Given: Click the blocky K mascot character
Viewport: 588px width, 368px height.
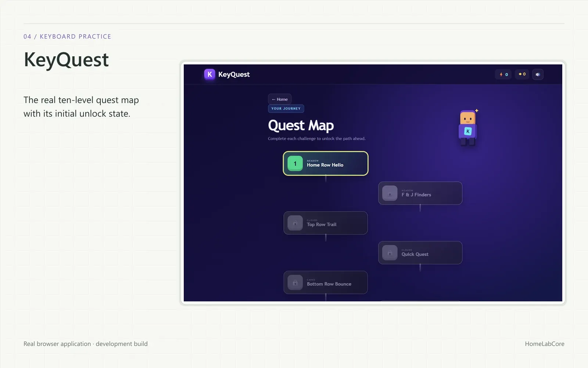Looking at the screenshot, I should 468,128.
